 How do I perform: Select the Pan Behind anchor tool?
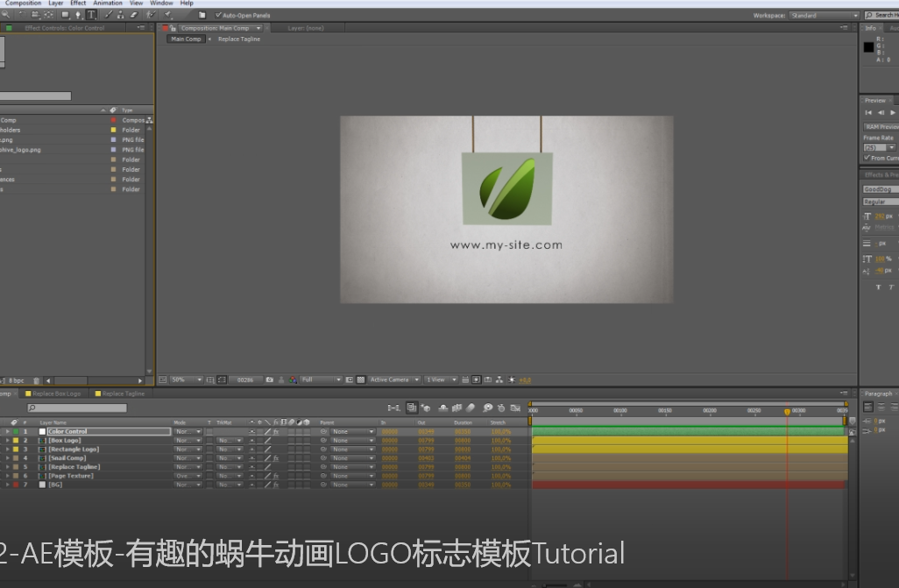[49, 15]
